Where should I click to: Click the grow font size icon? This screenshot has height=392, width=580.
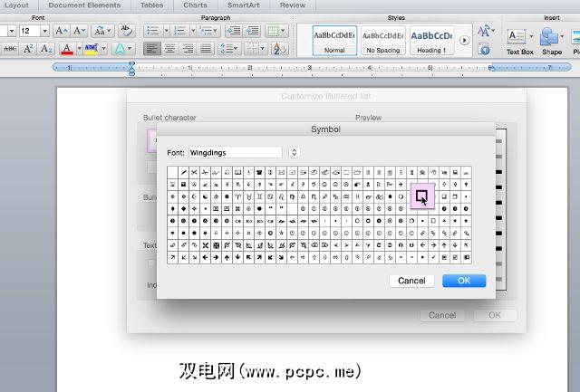[61, 31]
